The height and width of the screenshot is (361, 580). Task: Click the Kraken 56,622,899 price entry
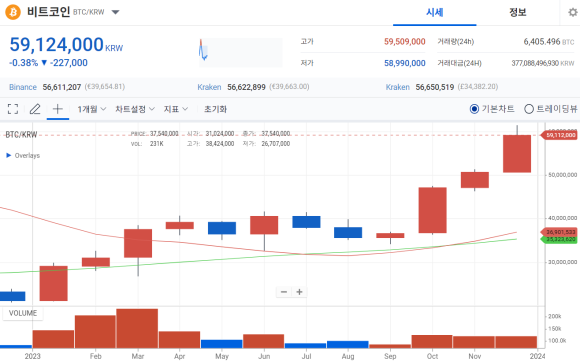[x=253, y=87]
